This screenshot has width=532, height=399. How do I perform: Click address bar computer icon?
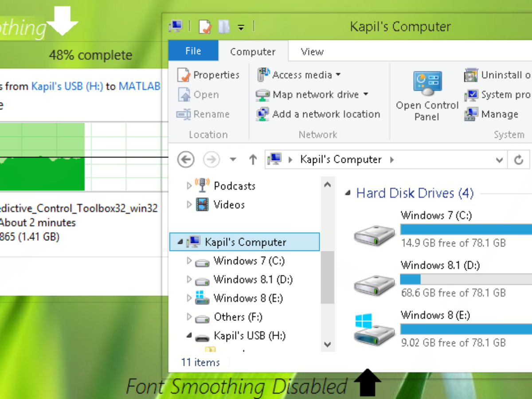275,159
